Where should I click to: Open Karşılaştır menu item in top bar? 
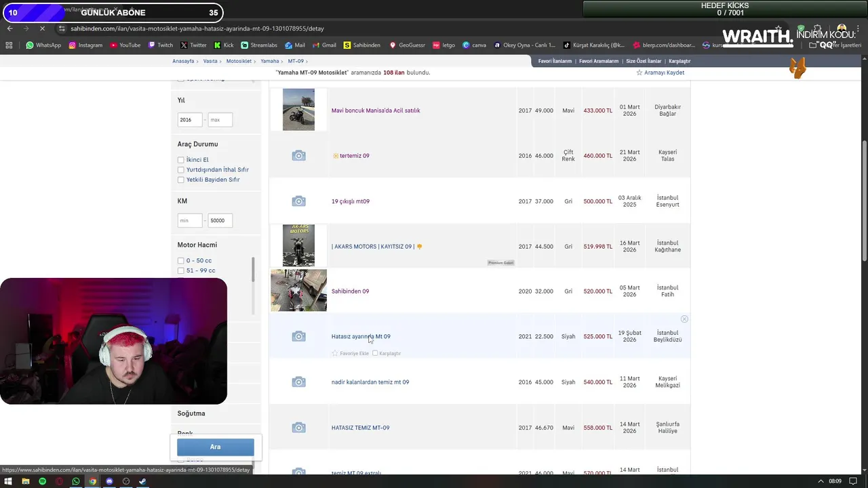[x=679, y=61]
